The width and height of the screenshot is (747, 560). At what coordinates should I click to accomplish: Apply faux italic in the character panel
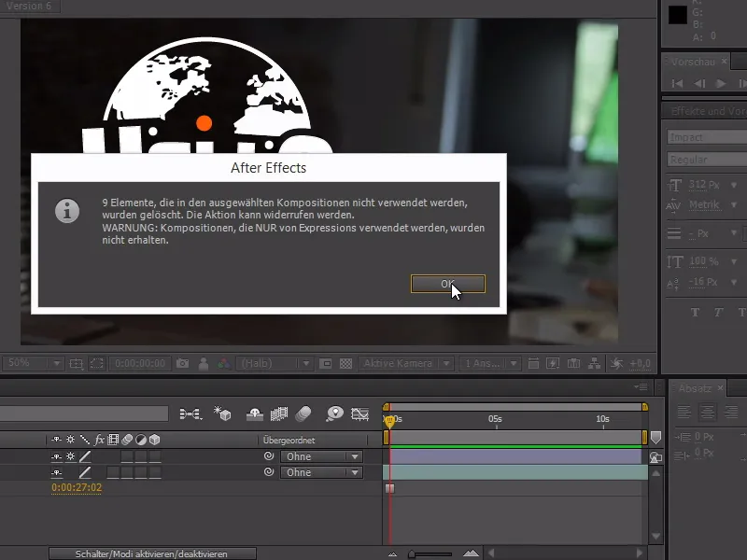[719, 312]
